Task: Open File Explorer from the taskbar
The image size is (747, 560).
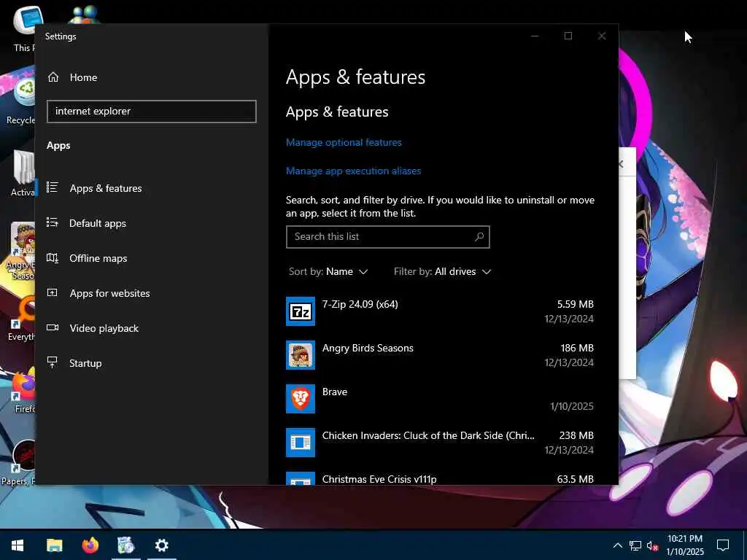Action: coord(54,545)
